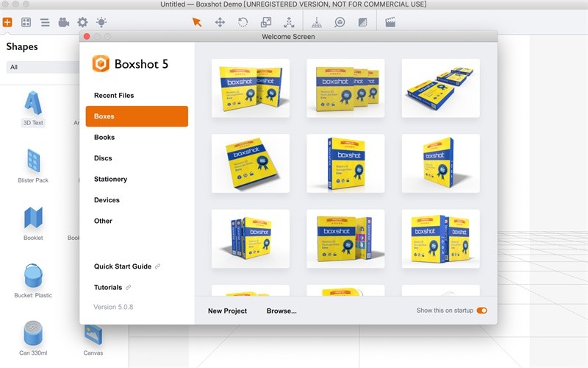Screen dimensions: 588x368
Task: Pick the small angled box with shadow template
Action: click(440, 163)
